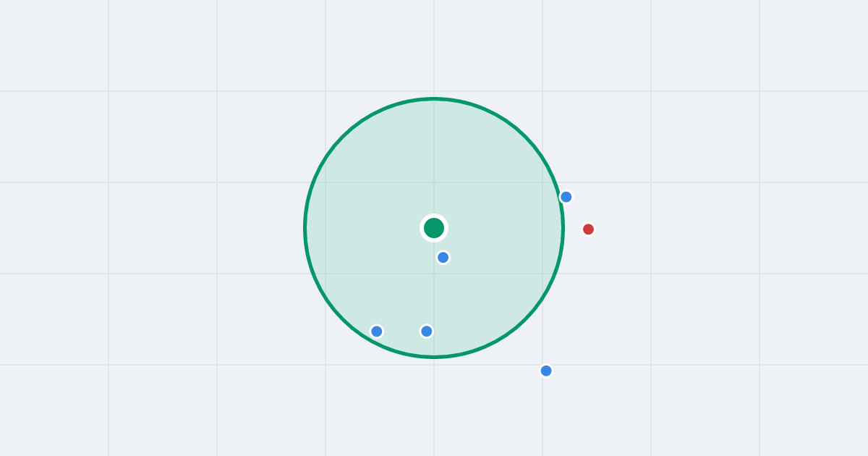This screenshot has height=456, width=868.
Task: Click the blue dot outside the circle, lower right
Action: 546,371
